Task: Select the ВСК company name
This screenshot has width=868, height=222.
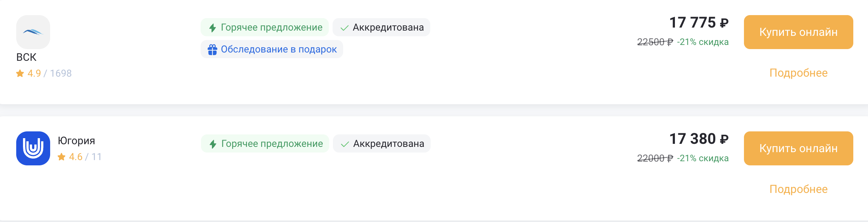Action: 26,57
